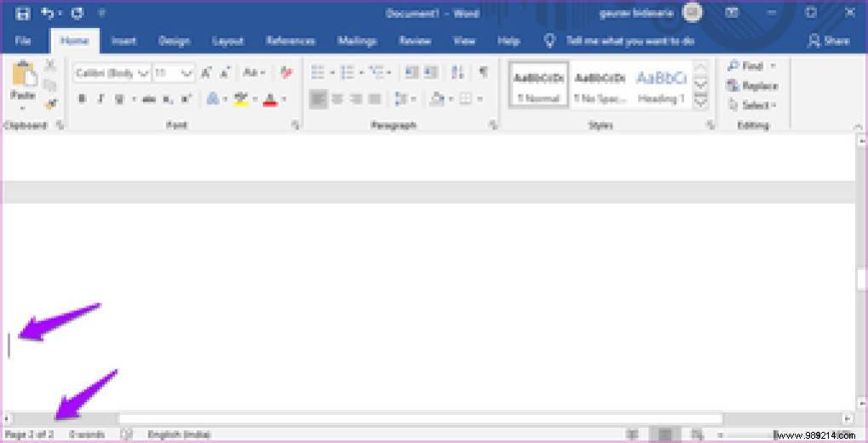Switch to the Insert tab
This screenshot has width=868, height=443.
124,41
